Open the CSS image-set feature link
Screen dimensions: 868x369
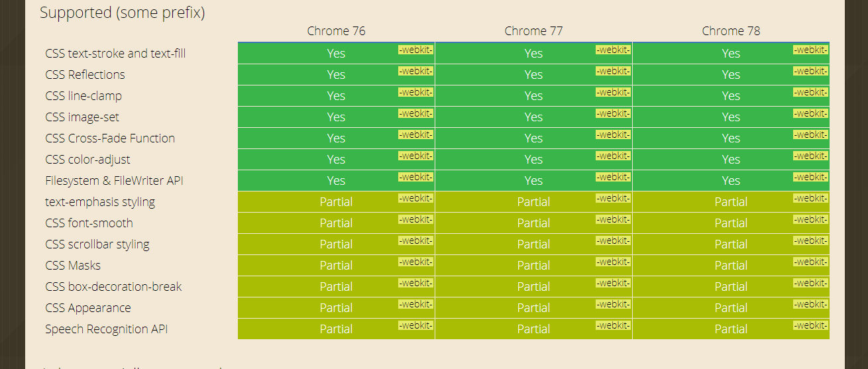click(x=82, y=117)
